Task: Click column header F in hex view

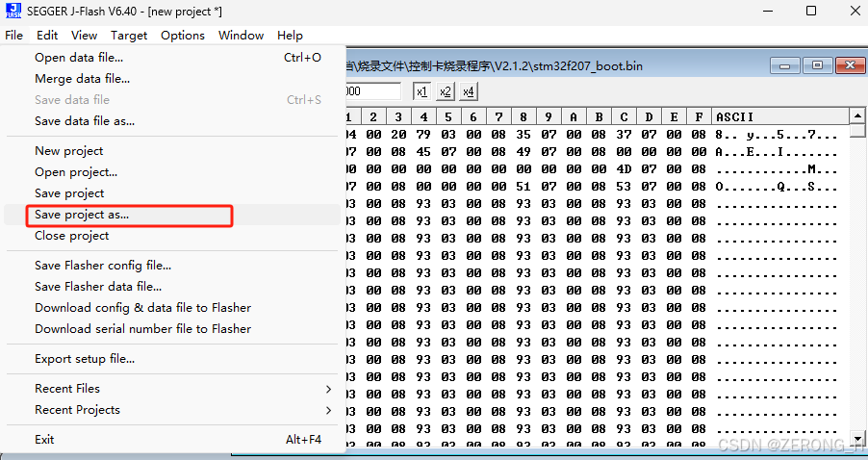Action: (699, 116)
